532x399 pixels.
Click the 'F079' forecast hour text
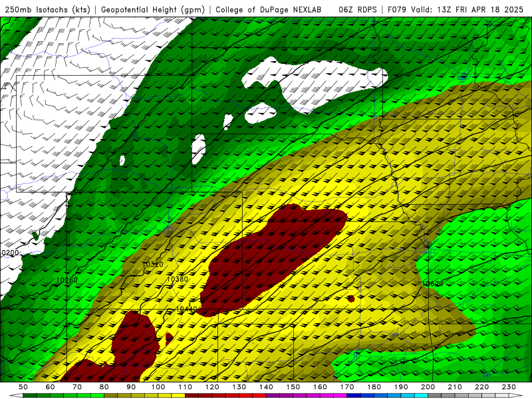[397, 10]
